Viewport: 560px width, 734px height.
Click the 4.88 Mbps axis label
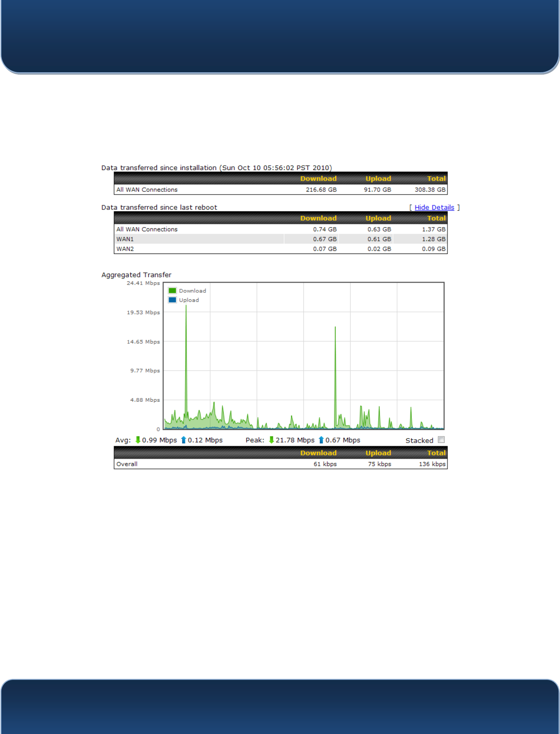[145, 400]
